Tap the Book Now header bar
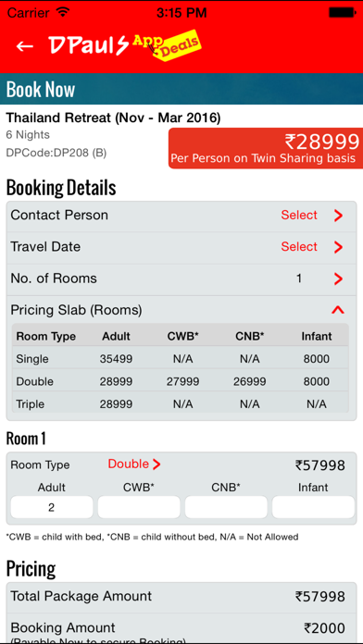Image resolution: width=363 pixels, height=644 pixels. 181,89
